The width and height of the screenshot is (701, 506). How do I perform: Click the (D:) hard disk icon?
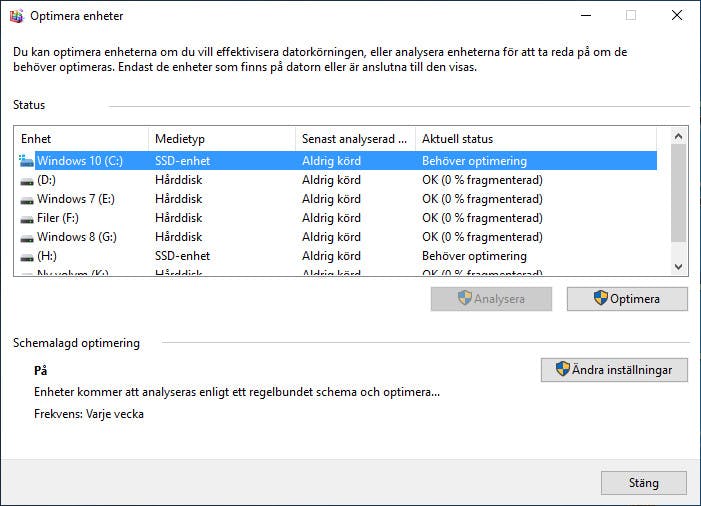[x=27, y=181]
